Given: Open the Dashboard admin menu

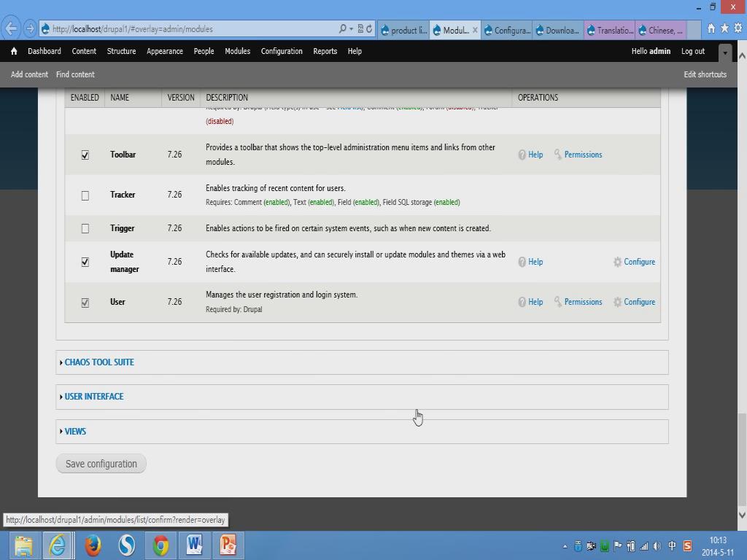Looking at the screenshot, I should coord(44,51).
